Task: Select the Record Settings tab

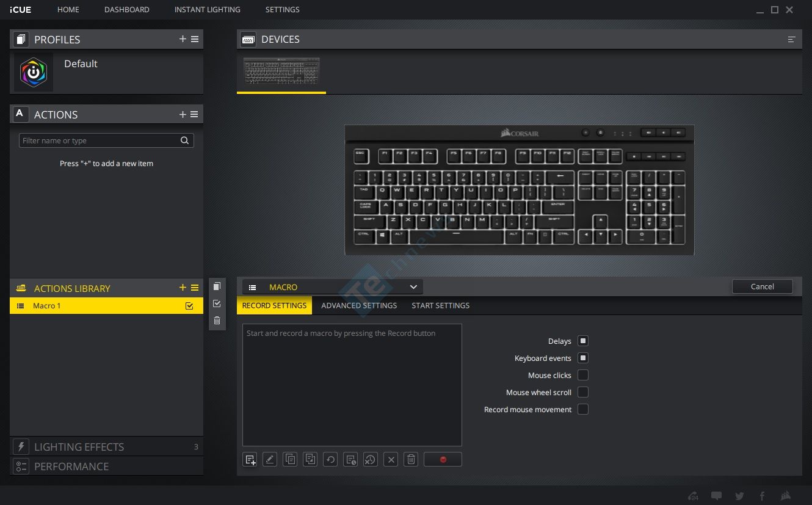Action: (x=274, y=305)
